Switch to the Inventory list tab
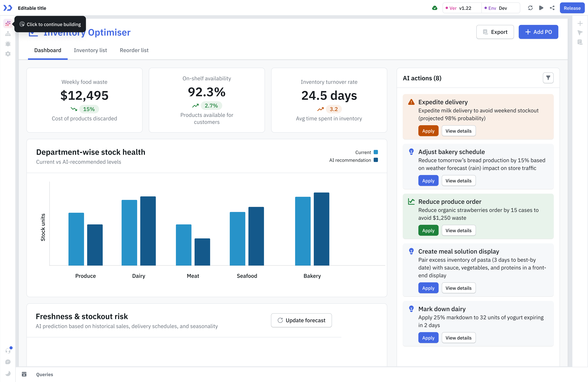Image resolution: width=588 pixels, height=382 pixels. coord(90,50)
